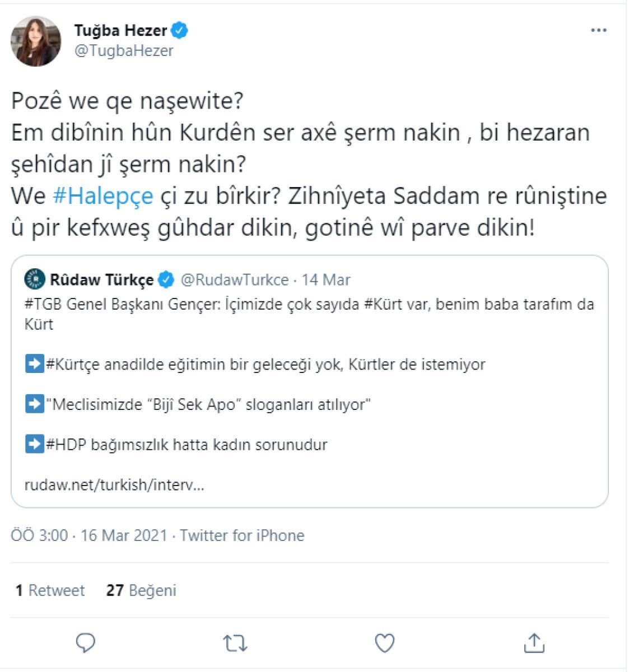Open the rudaw.net/turkish article link
The height and width of the screenshot is (672, 629).
click(x=114, y=484)
